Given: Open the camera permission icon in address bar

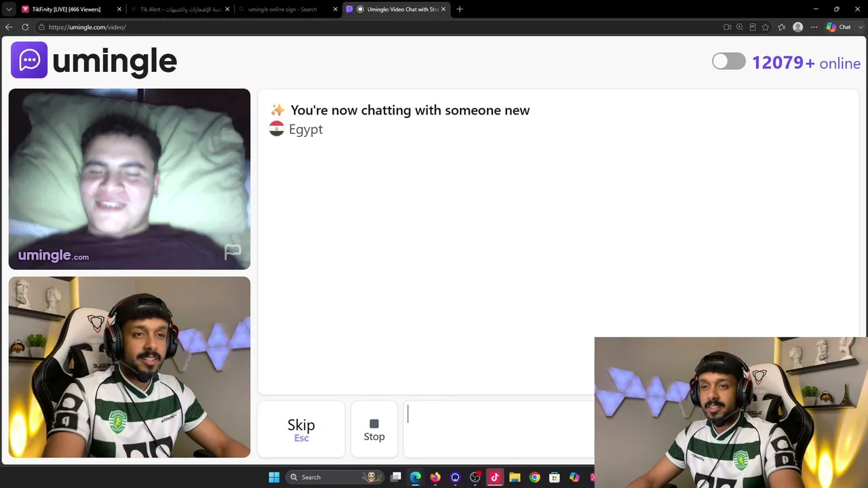Looking at the screenshot, I should [727, 27].
